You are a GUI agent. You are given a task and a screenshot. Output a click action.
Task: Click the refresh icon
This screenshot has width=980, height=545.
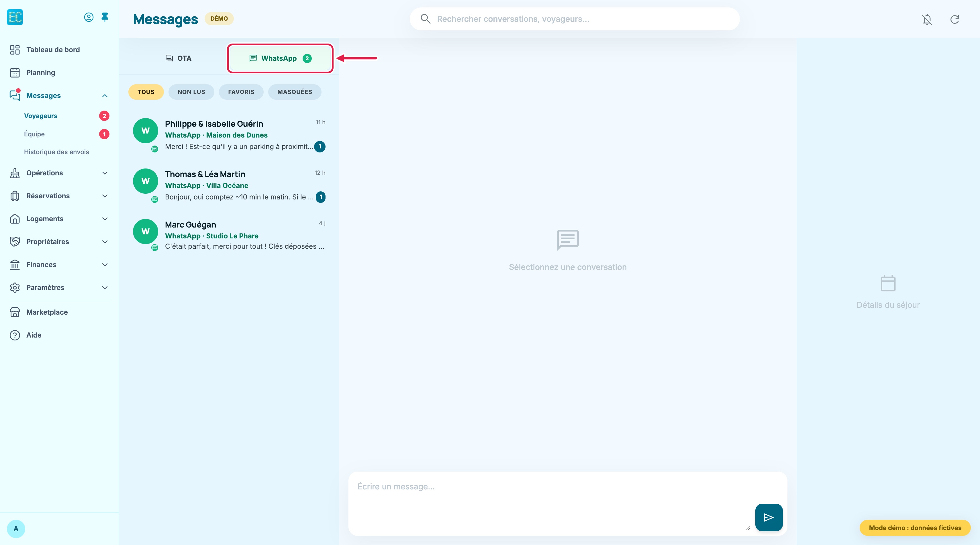coord(955,19)
